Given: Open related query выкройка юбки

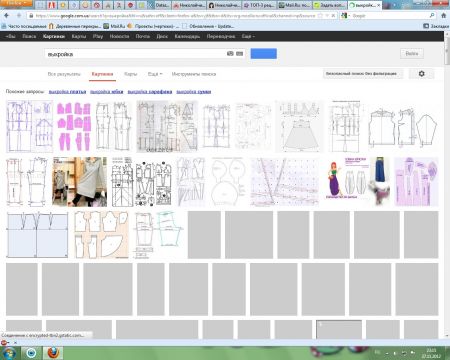Looking at the screenshot, I should 107,92.
